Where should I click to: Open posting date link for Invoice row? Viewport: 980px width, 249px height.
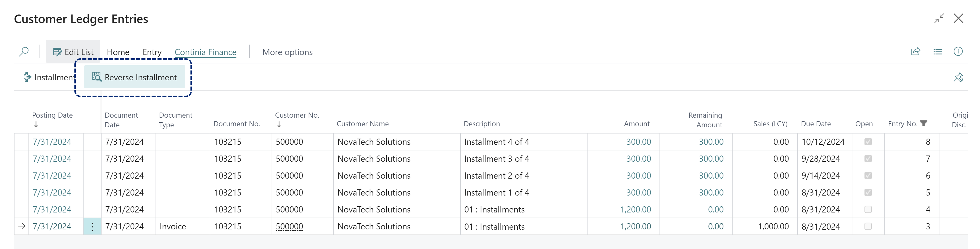[x=52, y=226]
